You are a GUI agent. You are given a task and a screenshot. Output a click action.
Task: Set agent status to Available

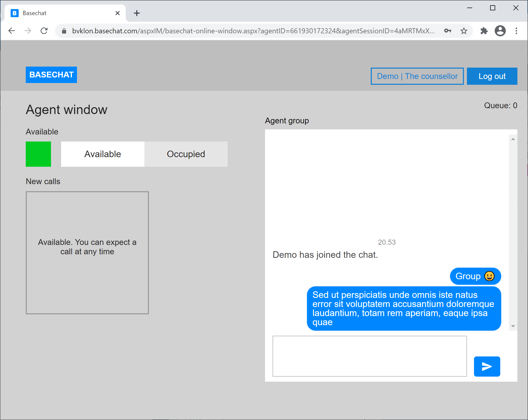(102, 154)
